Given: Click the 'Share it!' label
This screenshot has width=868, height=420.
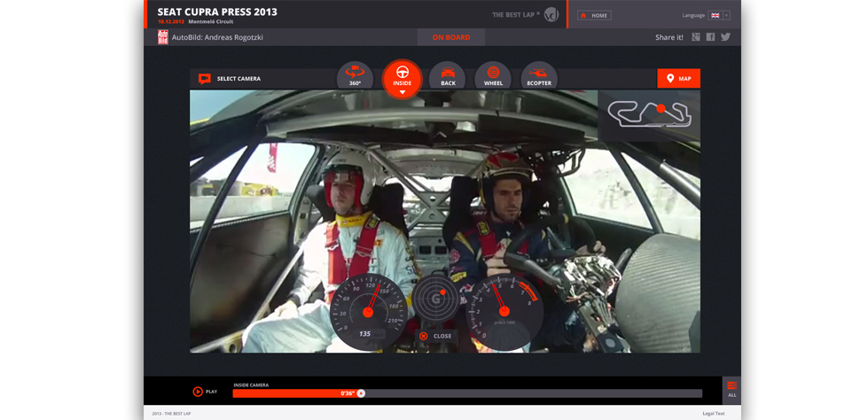Looking at the screenshot, I should [x=669, y=37].
